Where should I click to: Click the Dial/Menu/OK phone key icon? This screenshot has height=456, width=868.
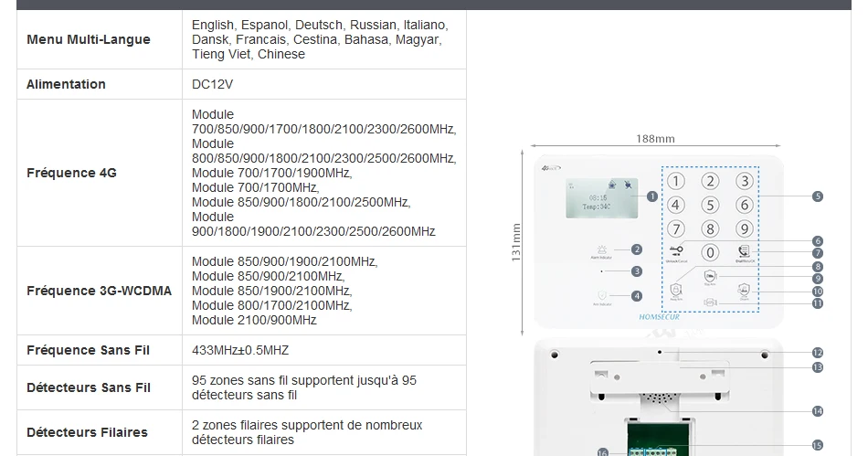744,252
